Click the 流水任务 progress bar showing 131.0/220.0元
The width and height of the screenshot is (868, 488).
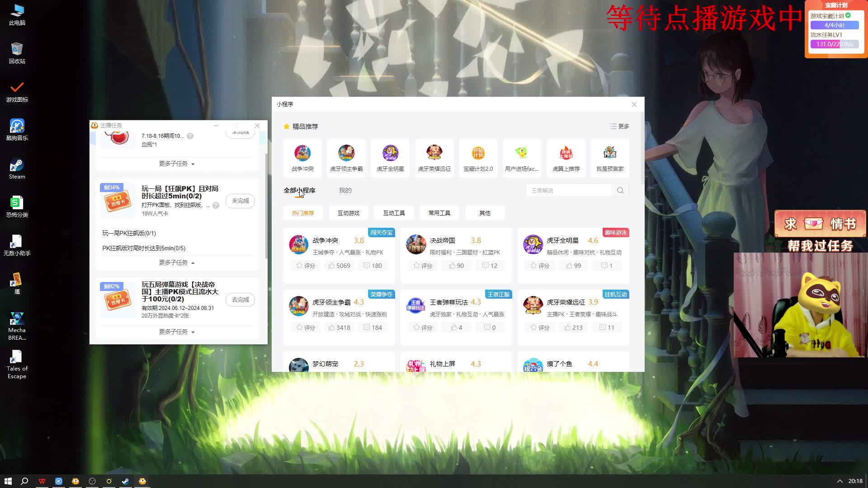click(835, 44)
